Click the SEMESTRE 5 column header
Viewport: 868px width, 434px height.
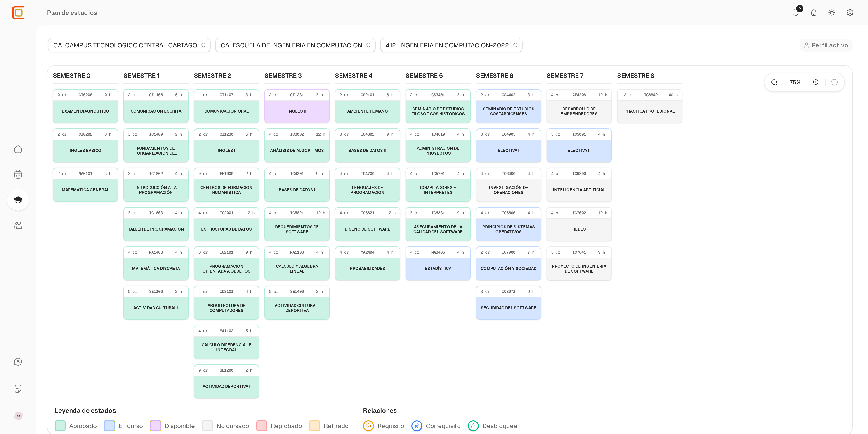pyautogui.click(x=424, y=76)
